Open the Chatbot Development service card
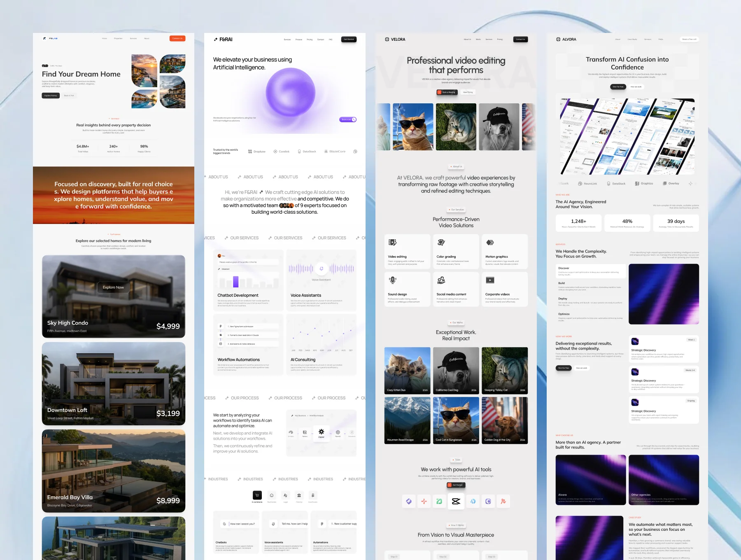This screenshot has height=560, width=741. 248,280
